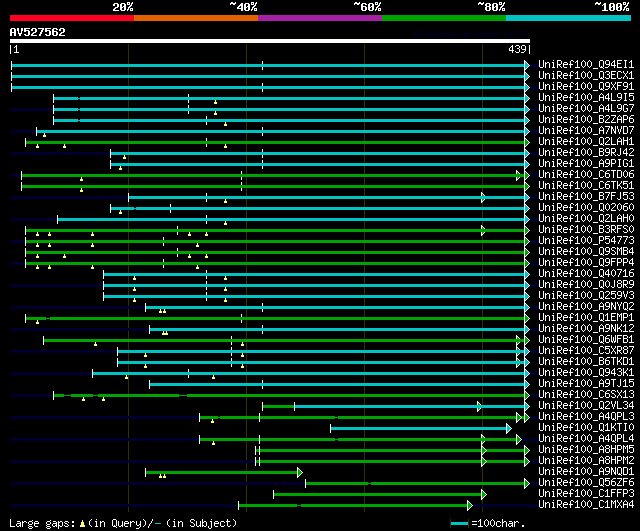Open the UniRef100_Q259V3 entry

(x=586, y=296)
